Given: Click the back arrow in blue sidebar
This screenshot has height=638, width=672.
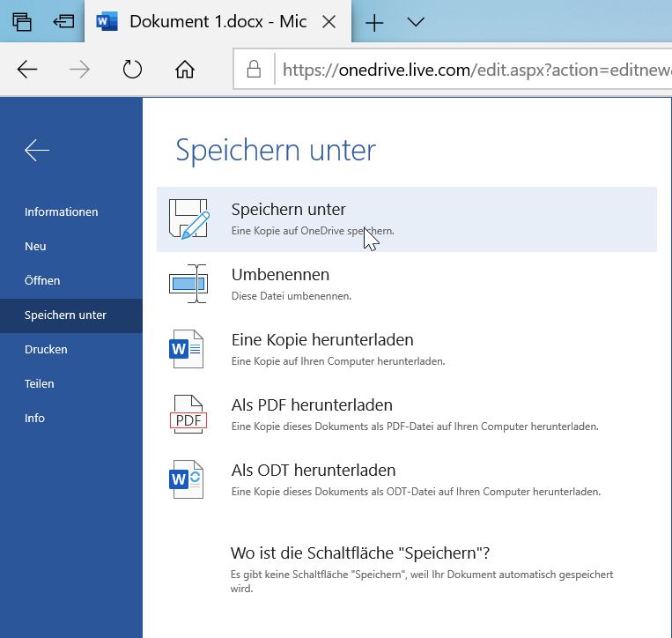Looking at the screenshot, I should coord(37,151).
